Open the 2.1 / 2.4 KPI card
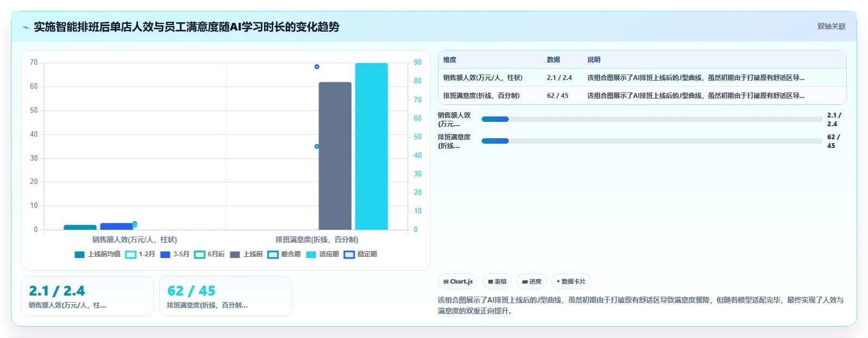The image size is (868, 338). [x=88, y=296]
